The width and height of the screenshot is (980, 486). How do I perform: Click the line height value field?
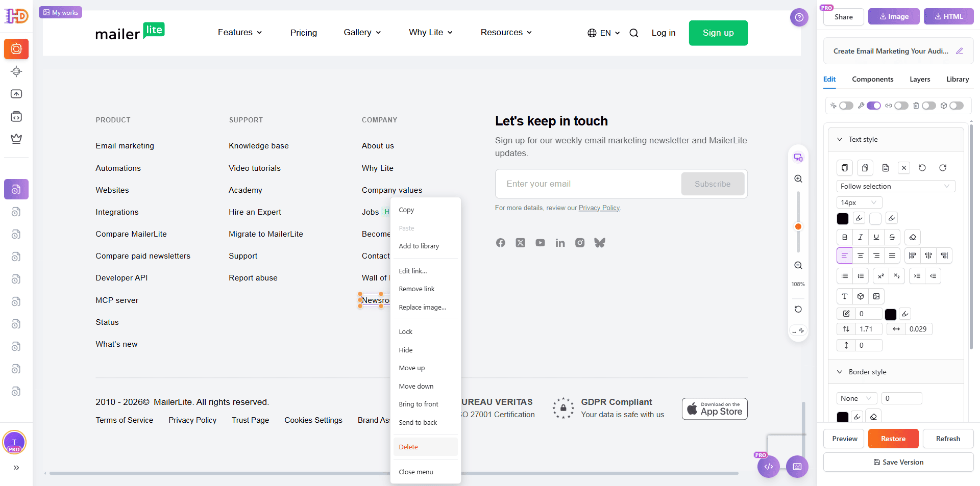[x=869, y=329]
